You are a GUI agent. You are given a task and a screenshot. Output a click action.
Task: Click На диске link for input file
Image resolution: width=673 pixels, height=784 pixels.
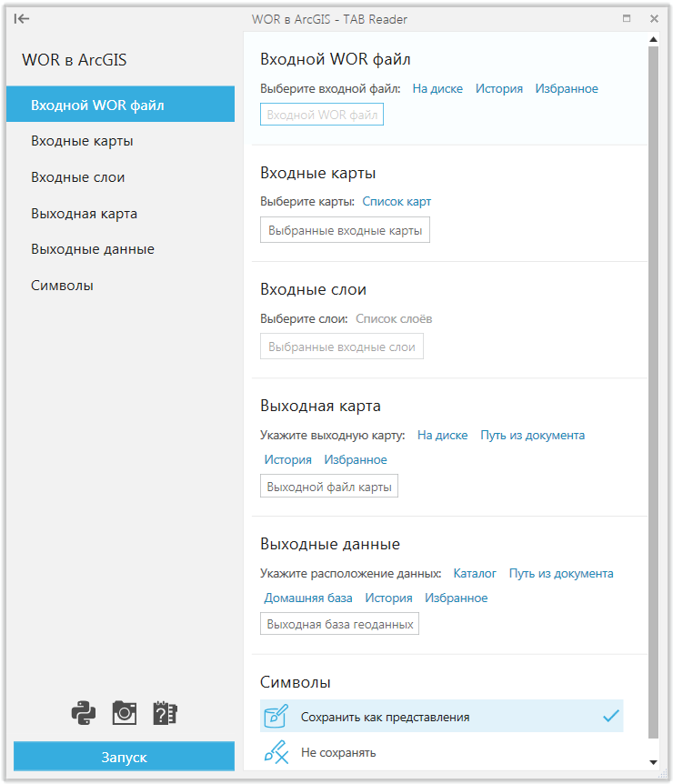(x=437, y=89)
